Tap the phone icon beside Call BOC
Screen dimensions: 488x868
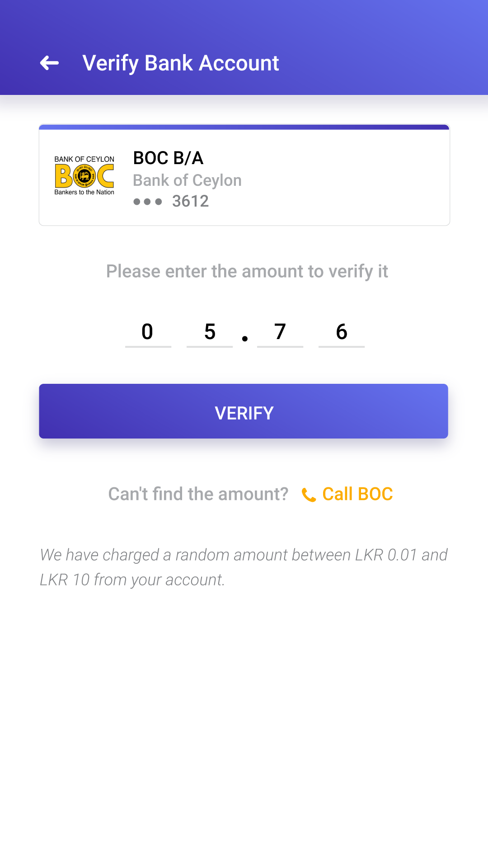coord(309,495)
